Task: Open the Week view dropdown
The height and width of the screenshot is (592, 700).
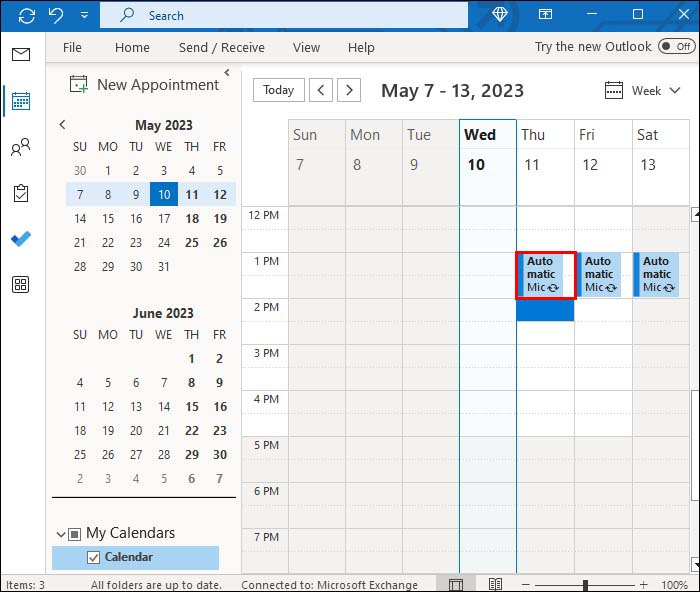Action: click(655, 91)
